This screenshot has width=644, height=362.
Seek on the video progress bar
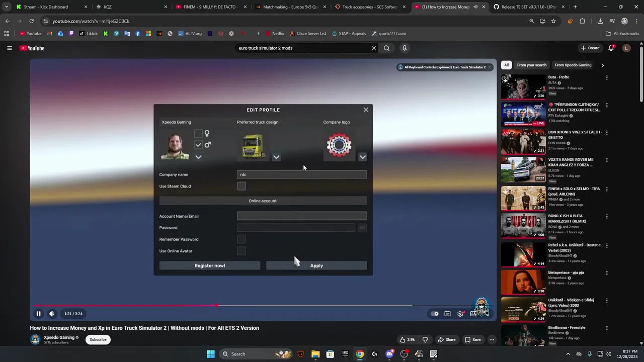[262, 305]
